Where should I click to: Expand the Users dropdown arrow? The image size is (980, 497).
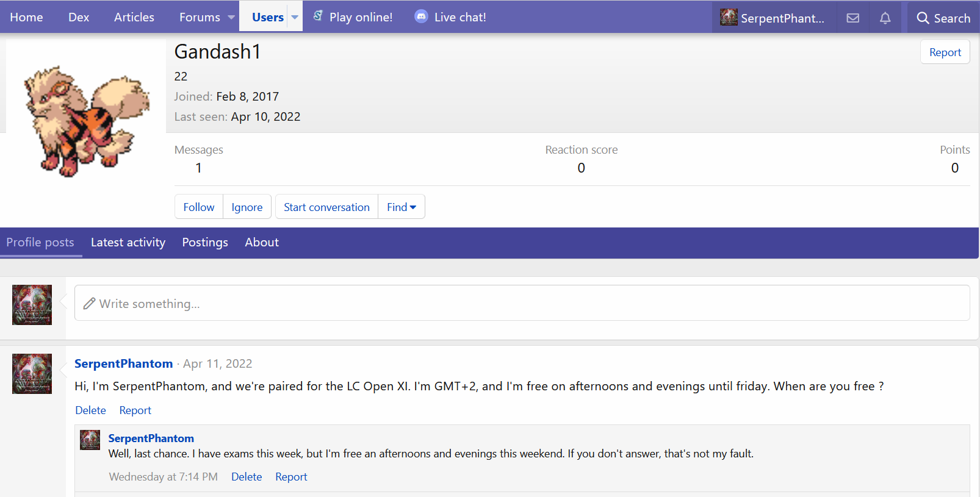pos(295,17)
